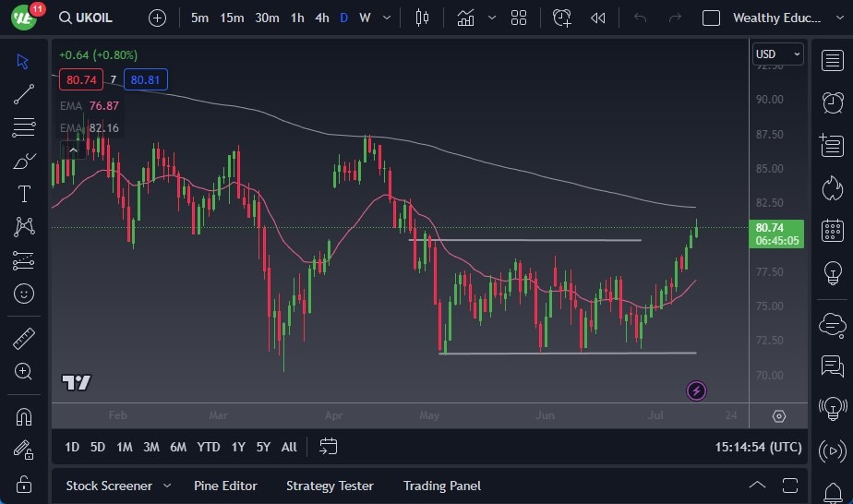Open the economic calendar icon
The height and width of the screenshot is (504, 853).
[833, 230]
